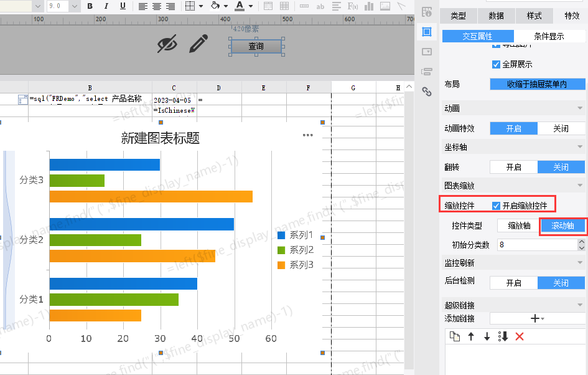Open cell attributes sidebar icon
Image resolution: width=588 pixels, height=375 pixels.
click(x=427, y=12)
